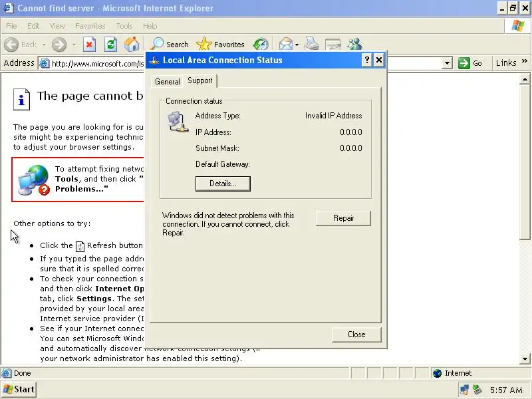Click the Local Area Connection title bar icon
This screenshot has height=399, width=532.
click(x=154, y=61)
